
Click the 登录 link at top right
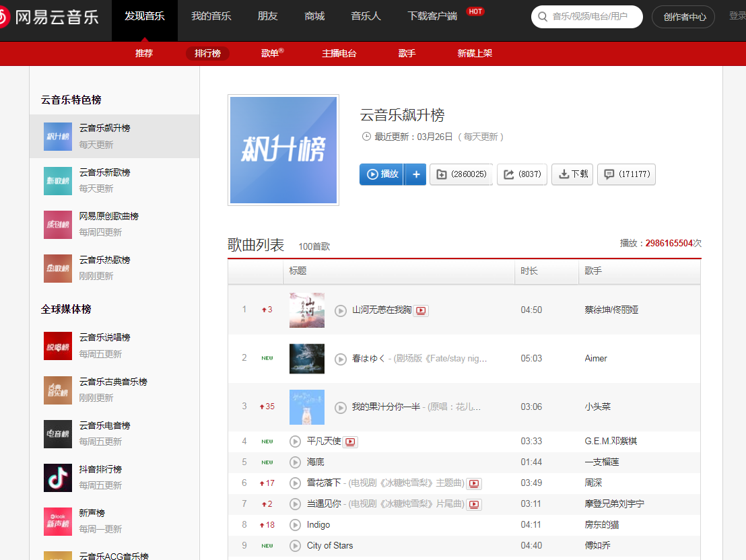[x=737, y=16]
